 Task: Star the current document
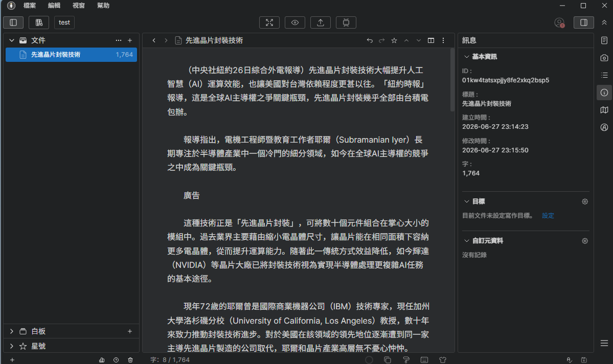pos(394,41)
